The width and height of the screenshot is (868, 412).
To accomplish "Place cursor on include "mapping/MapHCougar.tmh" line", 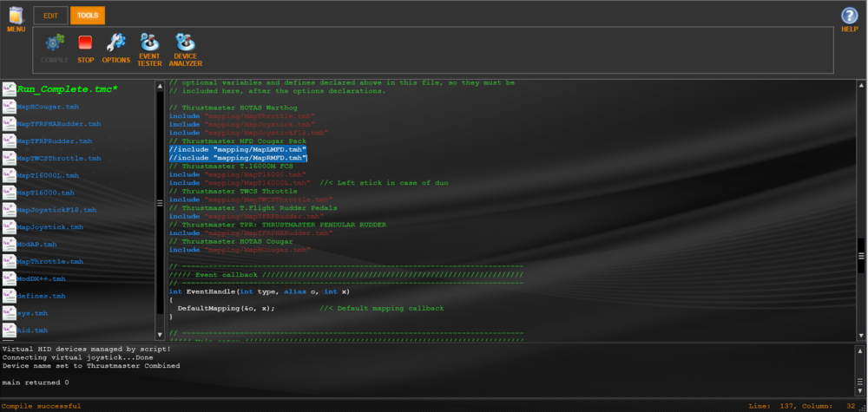I will [x=240, y=250].
